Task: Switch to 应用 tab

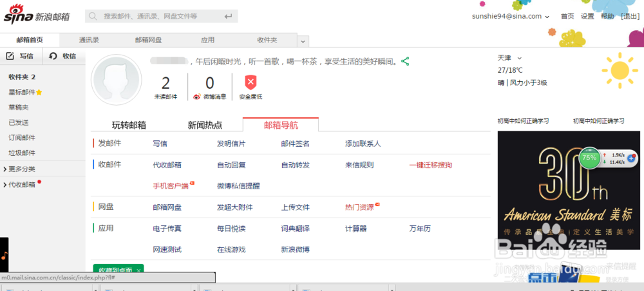Action: 208,40
